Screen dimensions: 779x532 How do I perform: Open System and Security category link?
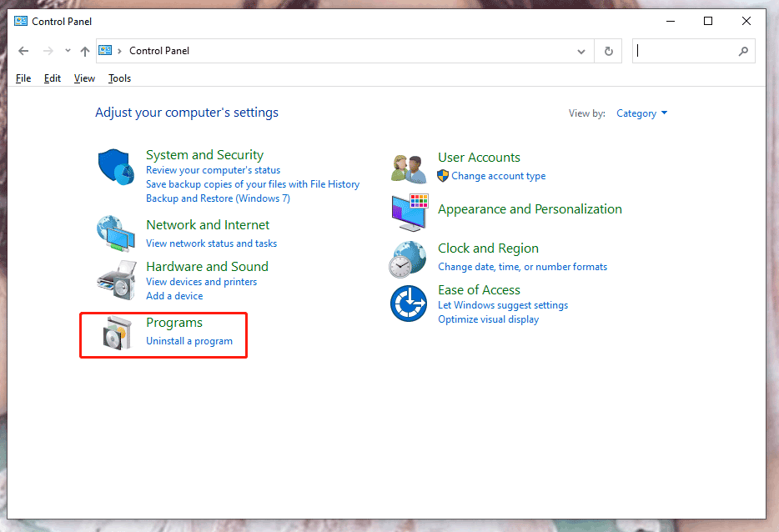(x=204, y=155)
